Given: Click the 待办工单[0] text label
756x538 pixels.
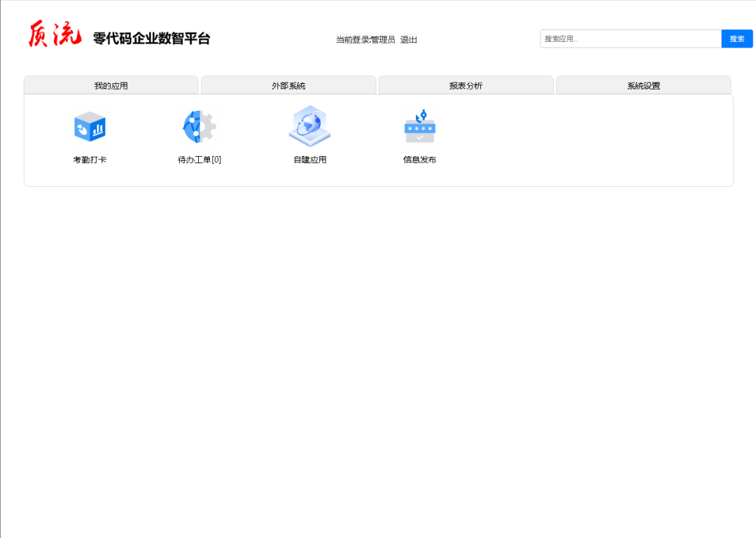Looking at the screenshot, I should pyautogui.click(x=199, y=160).
